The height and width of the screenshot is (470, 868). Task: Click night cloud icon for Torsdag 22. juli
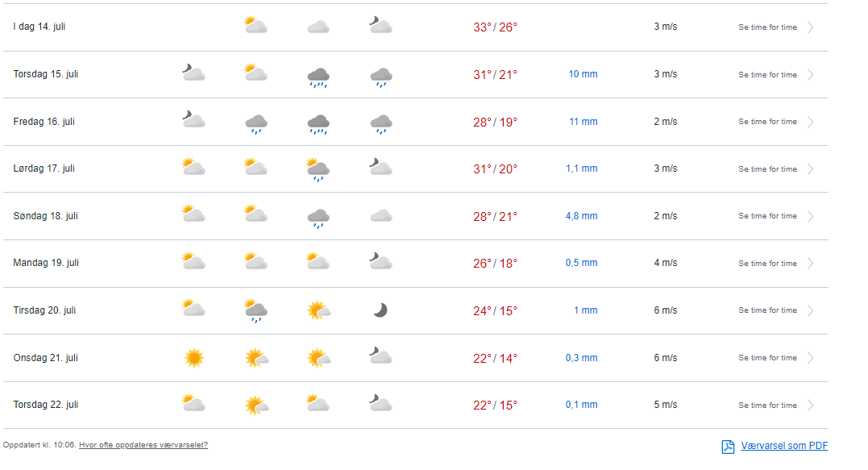[380, 404]
